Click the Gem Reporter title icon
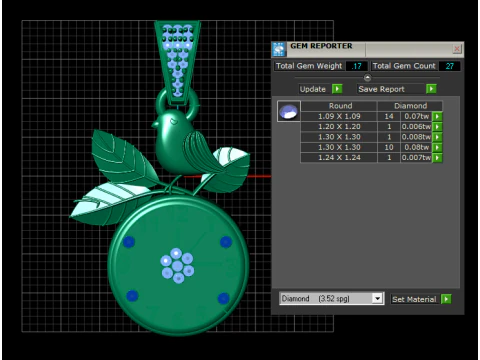Screen dimensions: 480x360 pos(279,50)
